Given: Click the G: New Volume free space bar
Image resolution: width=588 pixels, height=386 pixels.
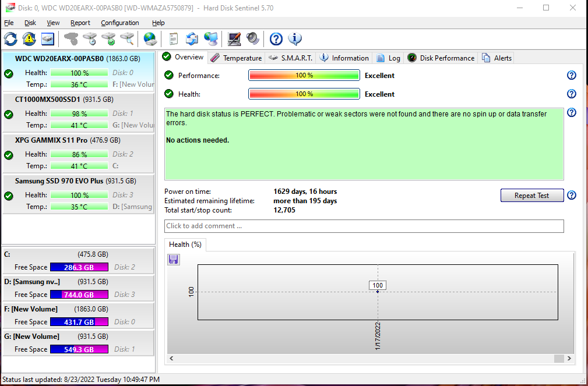Looking at the screenshot, I should pyautogui.click(x=79, y=349).
